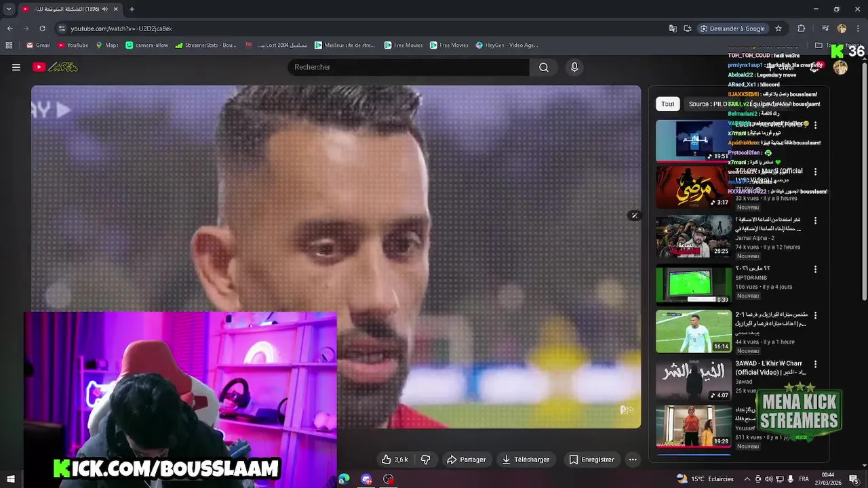Image resolution: width=868 pixels, height=488 pixels.
Task: Open YouTube account avatar menu
Action: 841,67
